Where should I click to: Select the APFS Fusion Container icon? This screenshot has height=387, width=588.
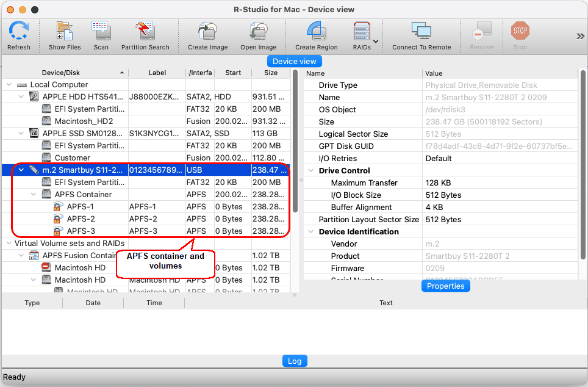coord(34,256)
